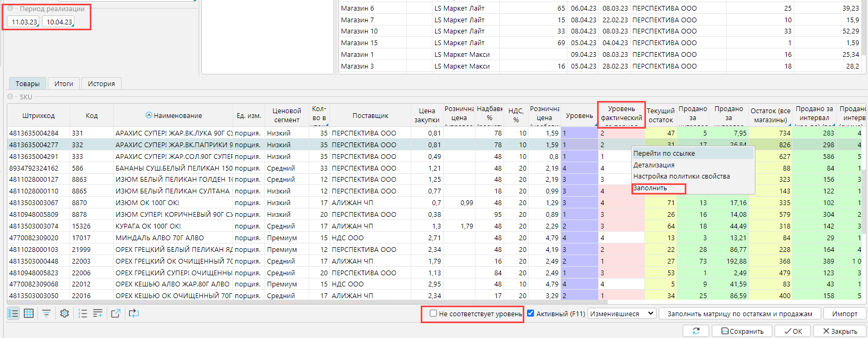Open the 'Изменившиеся' dropdown

pos(622,314)
